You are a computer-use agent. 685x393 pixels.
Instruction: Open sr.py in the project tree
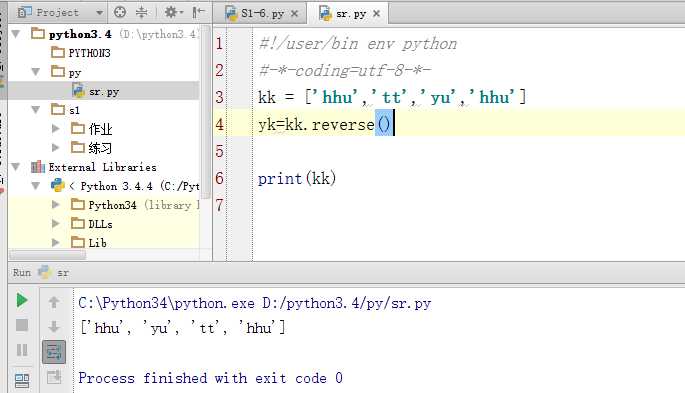coord(104,92)
